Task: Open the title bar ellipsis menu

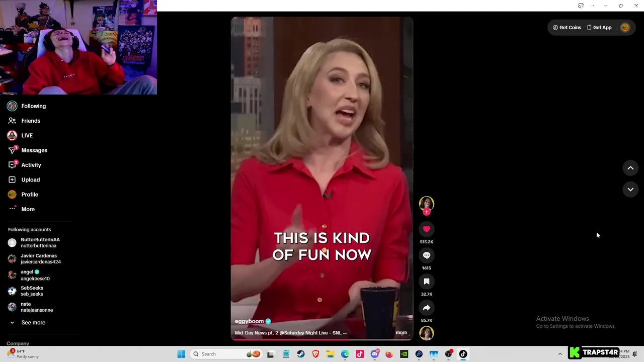Action: coord(592,6)
